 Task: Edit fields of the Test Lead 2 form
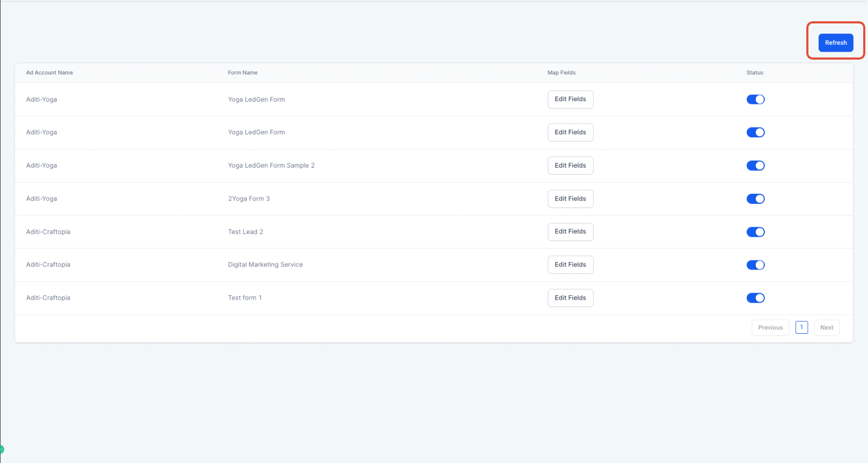point(570,231)
